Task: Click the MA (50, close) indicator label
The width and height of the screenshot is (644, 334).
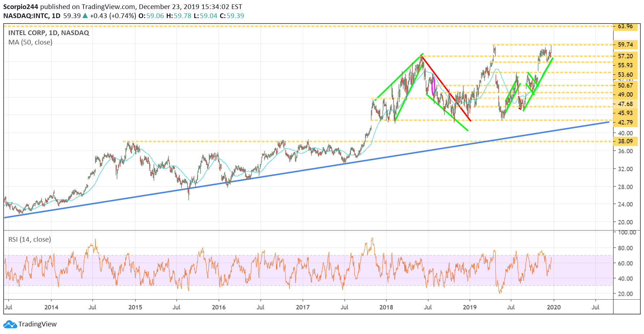Action: [30, 42]
